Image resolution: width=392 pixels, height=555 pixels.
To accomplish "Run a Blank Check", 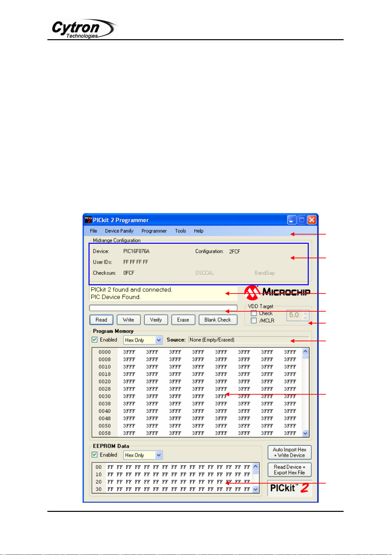I will click(218, 320).
